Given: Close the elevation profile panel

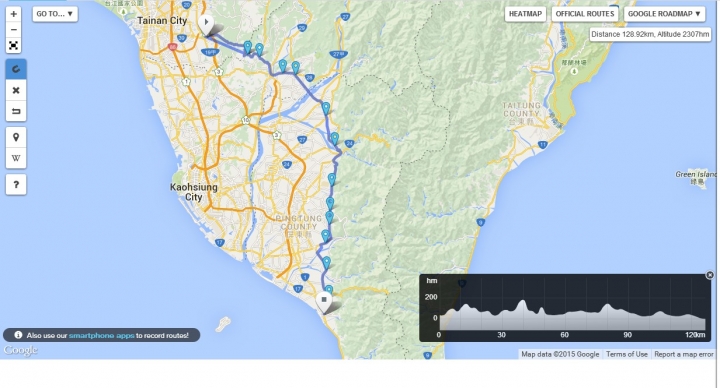Looking at the screenshot, I should pos(709,275).
